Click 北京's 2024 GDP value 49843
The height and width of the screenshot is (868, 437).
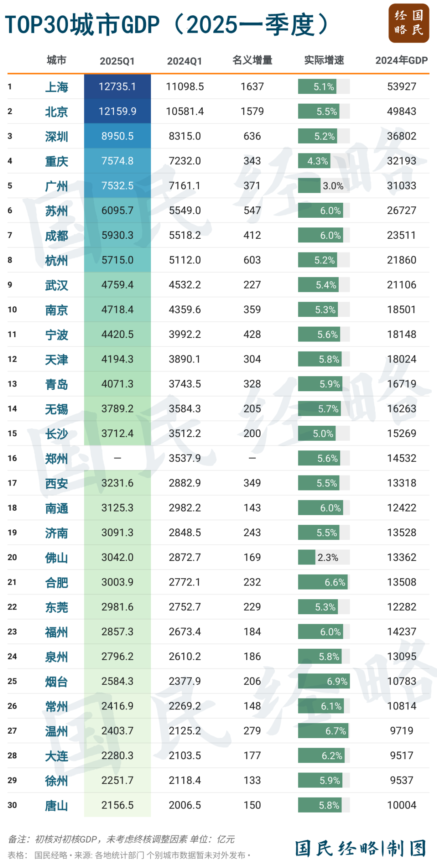pyautogui.click(x=401, y=111)
